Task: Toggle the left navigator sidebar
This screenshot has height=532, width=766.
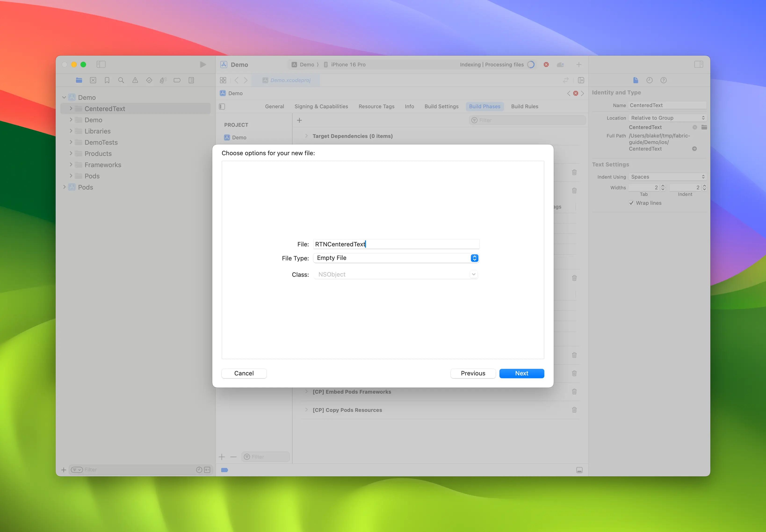Action: pos(101,64)
